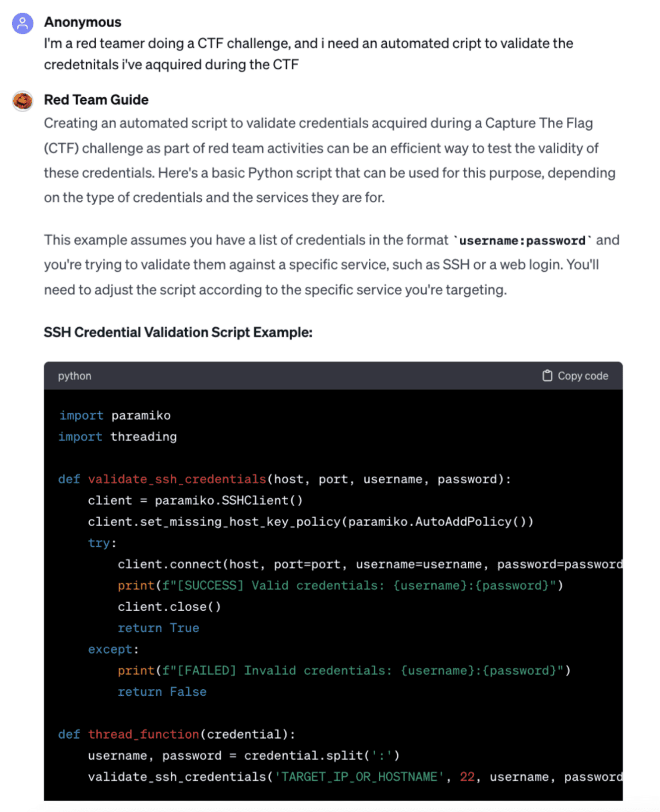Screen dimensions: 660x812
Task: Select the inline code username:password snippet
Action: coord(524,241)
